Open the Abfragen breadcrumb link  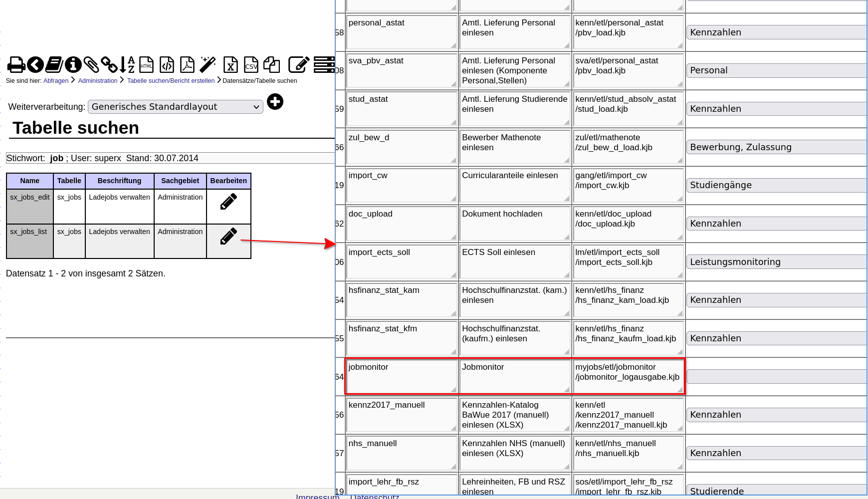(x=56, y=81)
